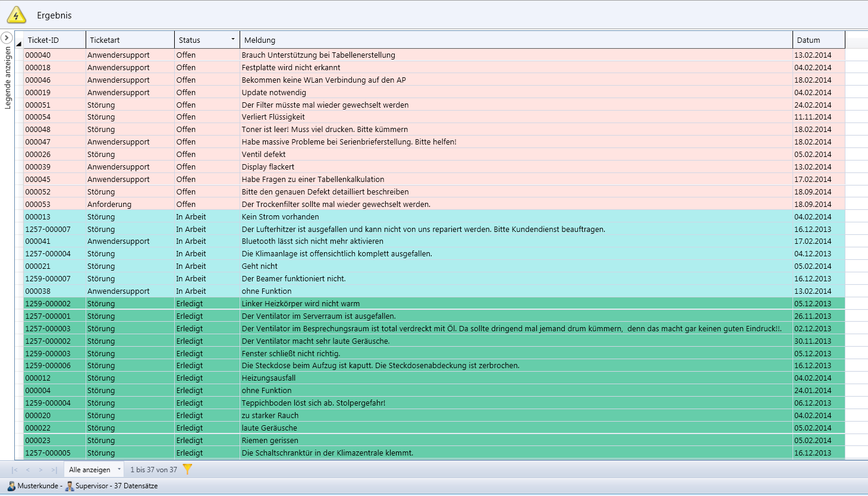This screenshot has width=868, height=496.
Task: Select 'Heizungsausfall' message
Action: (x=268, y=378)
